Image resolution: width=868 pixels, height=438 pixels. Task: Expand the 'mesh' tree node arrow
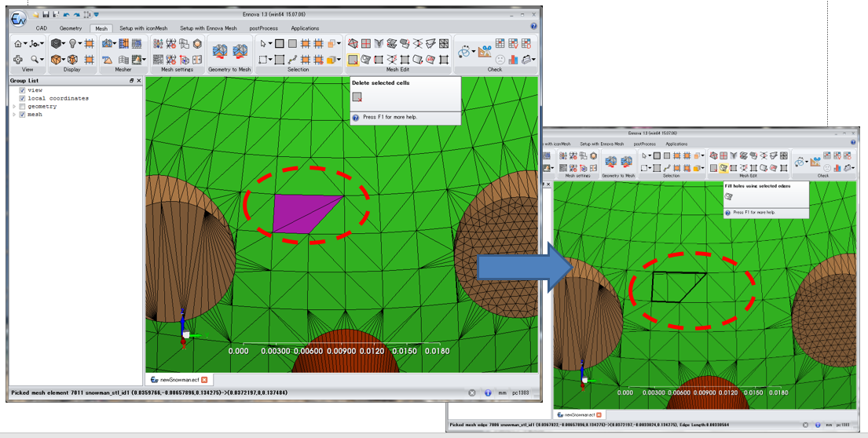click(13, 115)
